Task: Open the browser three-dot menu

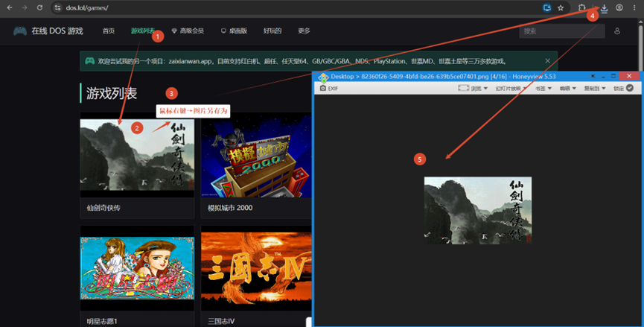Action: point(634,7)
